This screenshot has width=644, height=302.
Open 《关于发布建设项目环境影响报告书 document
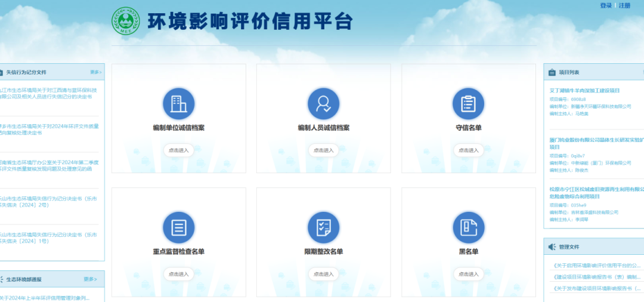[597, 289]
